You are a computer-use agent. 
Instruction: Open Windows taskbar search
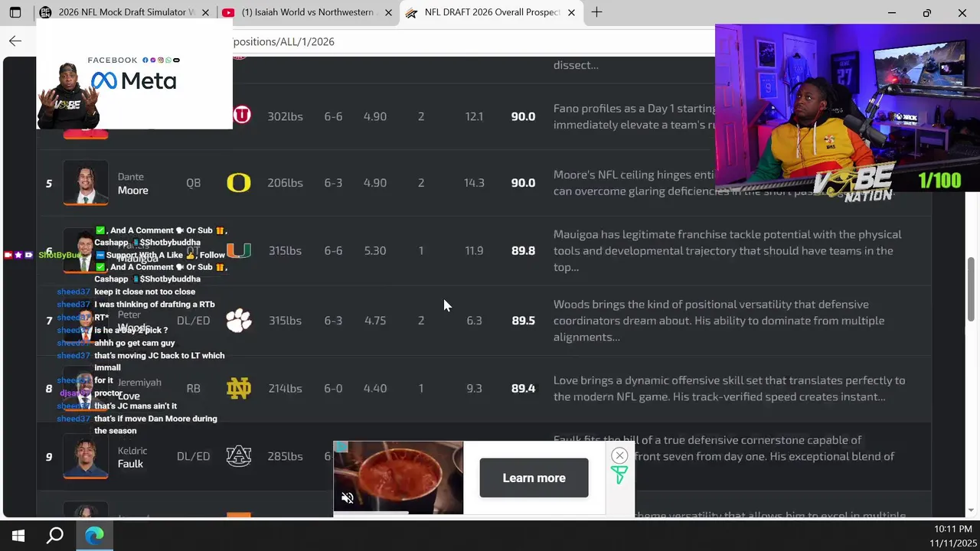click(x=55, y=536)
